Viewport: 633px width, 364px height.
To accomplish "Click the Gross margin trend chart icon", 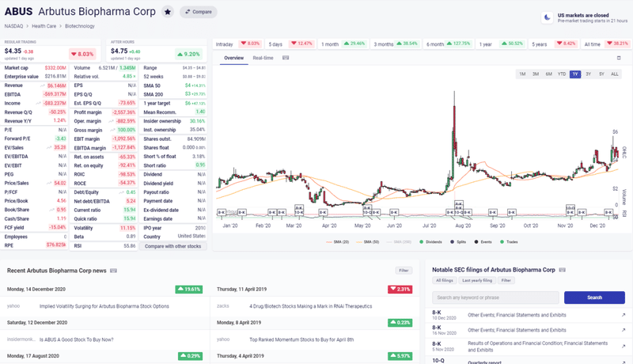I will (x=112, y=131).
